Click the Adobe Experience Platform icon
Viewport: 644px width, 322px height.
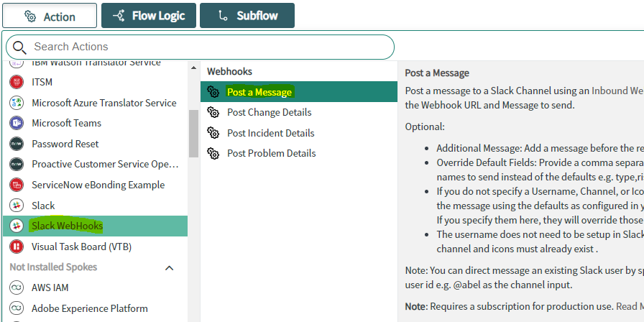pyautogui.click(x=17, y=308)
